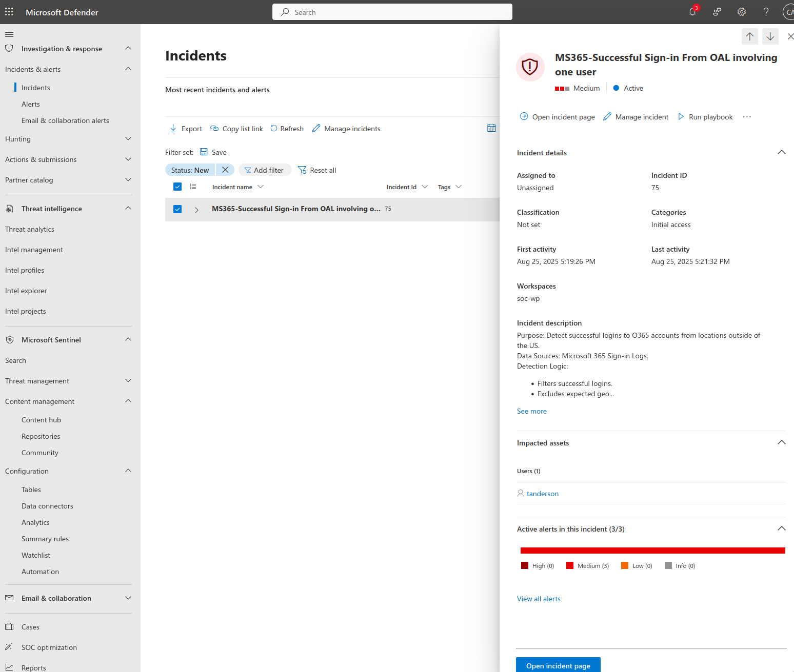The width and height of the screenshot is (794, 672).
Task: Go to next incident with down arrow
Action: 770,36
